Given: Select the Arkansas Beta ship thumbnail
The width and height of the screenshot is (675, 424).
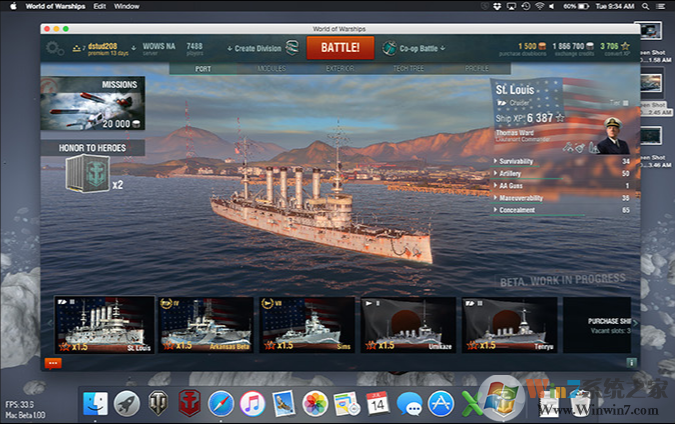Looking at the screenshot, I should pyautogui.click(x=205, y=325).
